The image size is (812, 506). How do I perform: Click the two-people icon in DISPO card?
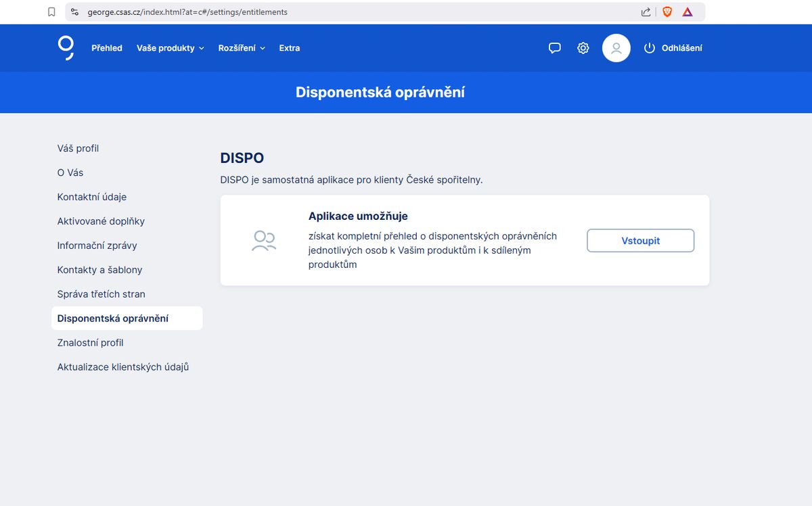[x=264, y=241]
